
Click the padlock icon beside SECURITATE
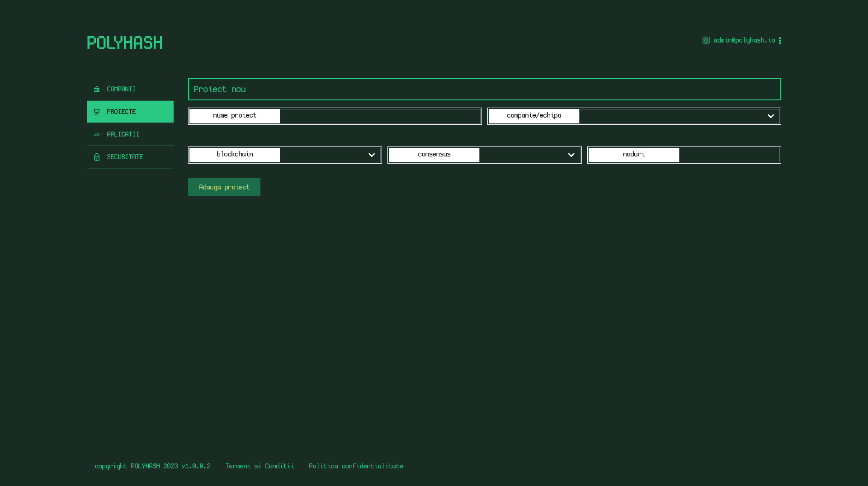tap(97, 157)
